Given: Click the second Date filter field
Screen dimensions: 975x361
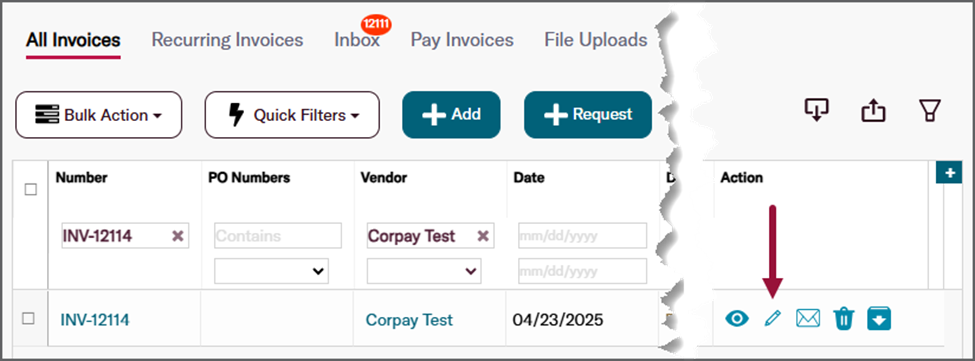Looking at the screenshot, I should 583,272.
